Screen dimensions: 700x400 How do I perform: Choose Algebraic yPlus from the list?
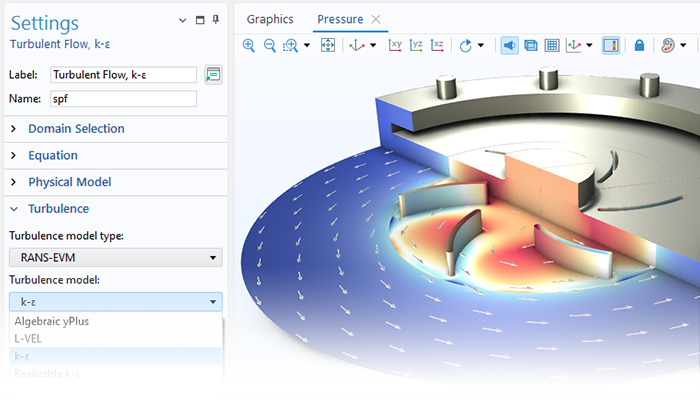(x=116, y=321)
